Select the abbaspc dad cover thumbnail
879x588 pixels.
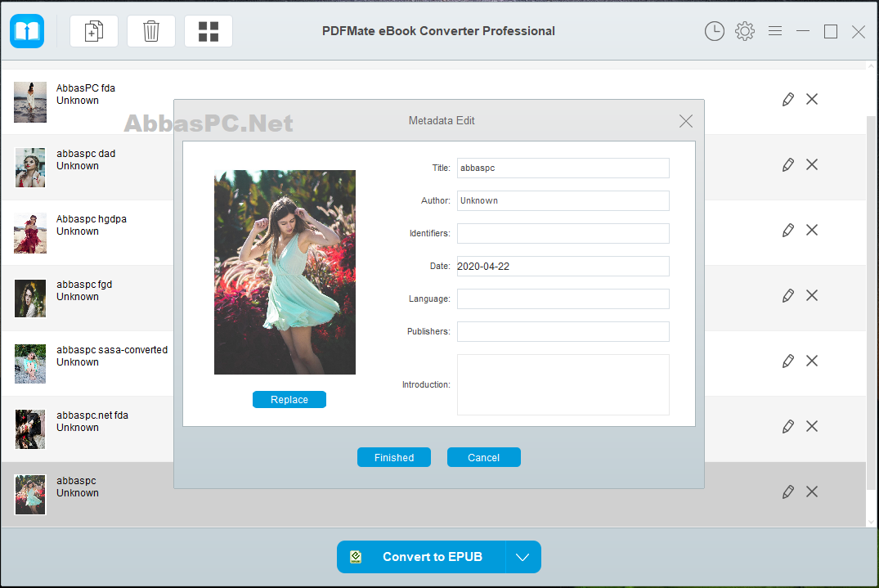(30, 168)
